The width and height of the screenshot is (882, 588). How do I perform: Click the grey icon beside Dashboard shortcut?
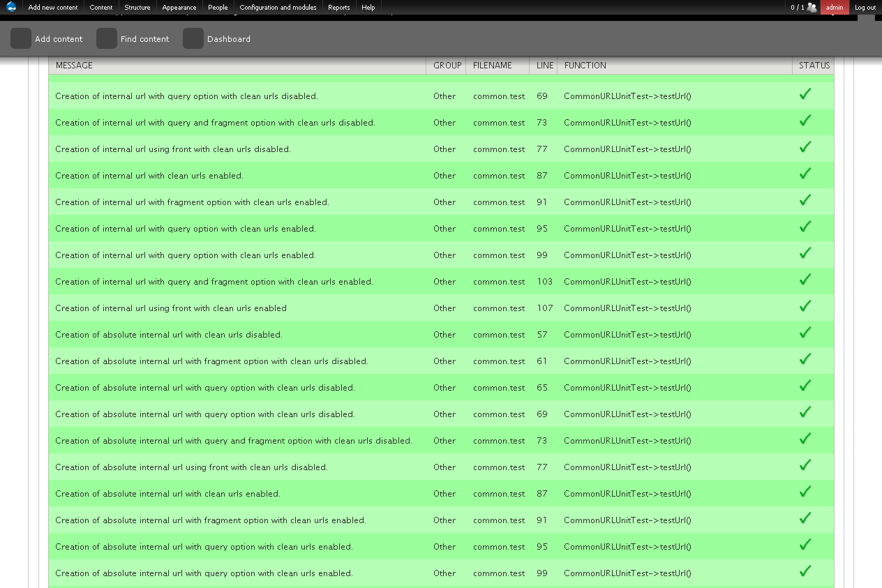(193, 38)
